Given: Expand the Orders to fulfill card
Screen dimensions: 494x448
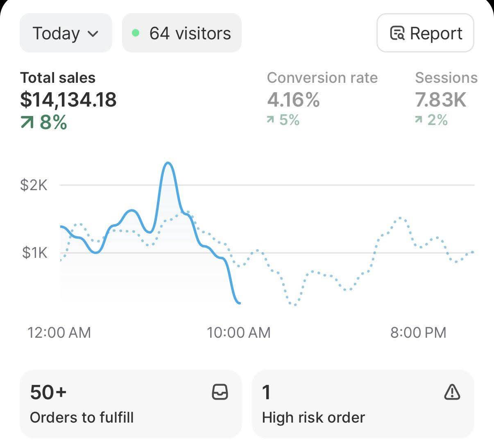Looking at the screenshot, I should click(131, 403).
